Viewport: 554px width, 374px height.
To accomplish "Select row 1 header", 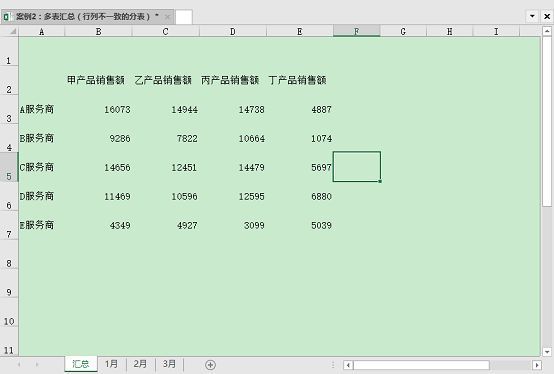I will coord(9,51).
